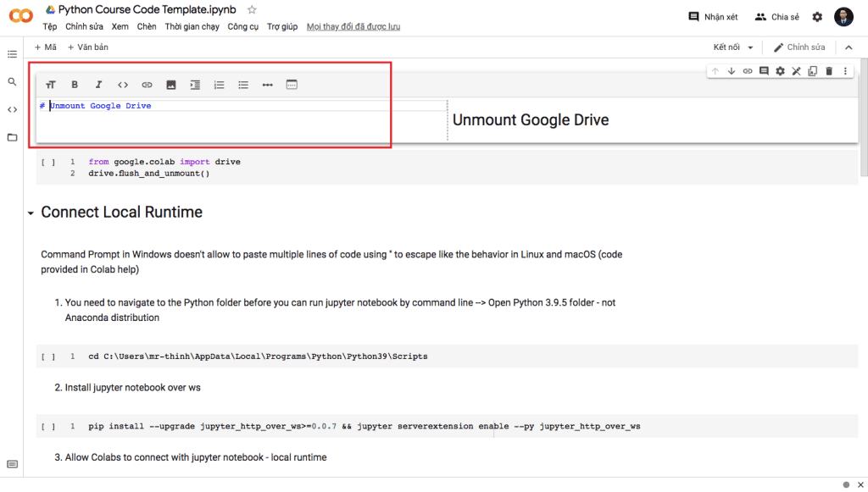Toggle heading size with the TT icon
Image resolution: width=868 pixels, height=492 pixels.
[51, 85]
